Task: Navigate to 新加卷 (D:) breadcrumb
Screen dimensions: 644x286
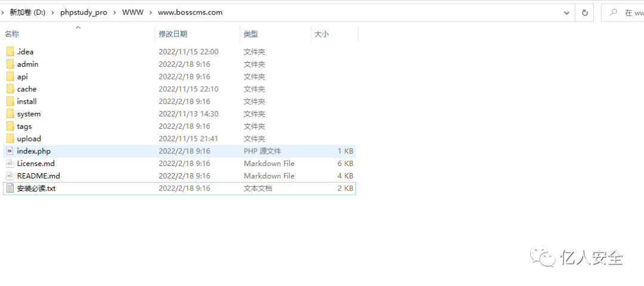Action: [27, 13]
